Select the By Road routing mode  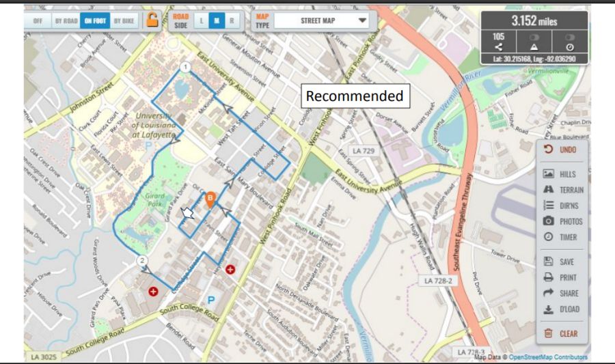tap(66, 20)
